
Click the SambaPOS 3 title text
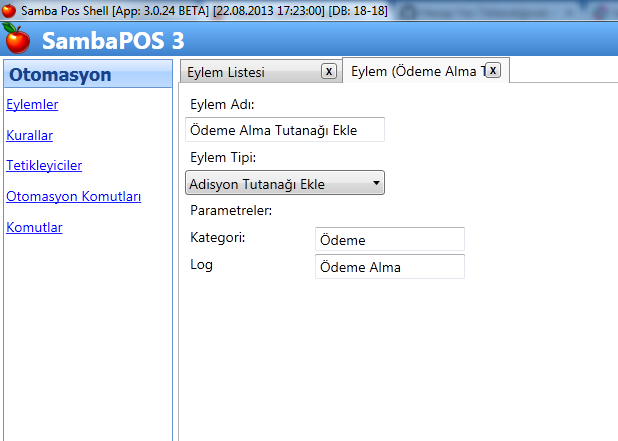(x=113, y=40)
